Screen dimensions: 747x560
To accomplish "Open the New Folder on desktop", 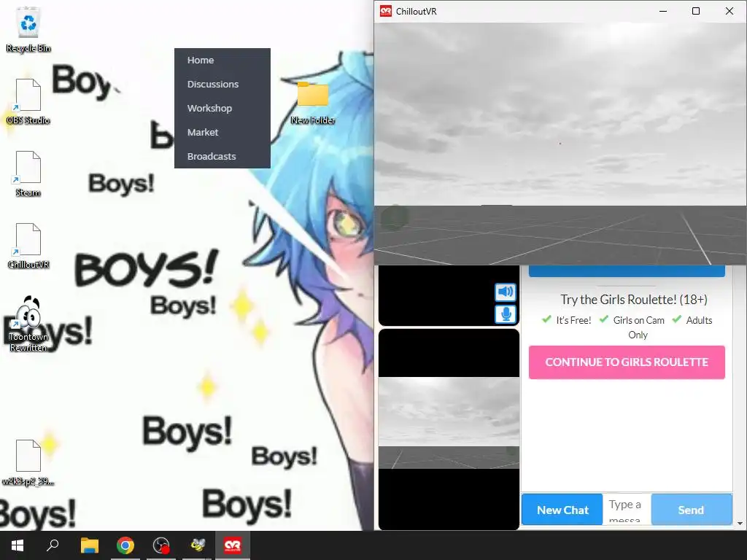I will 313,103.
